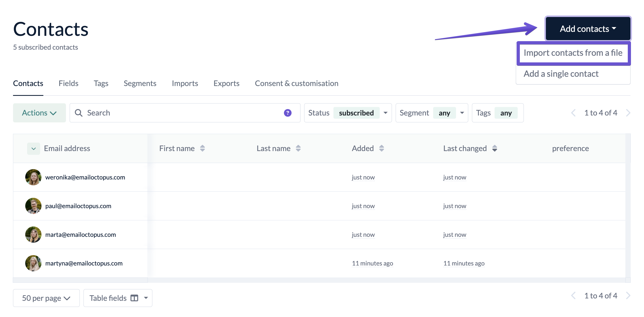Click into the Search contacts field
This screenshot has width=644, height=317.
pos(181,113)
